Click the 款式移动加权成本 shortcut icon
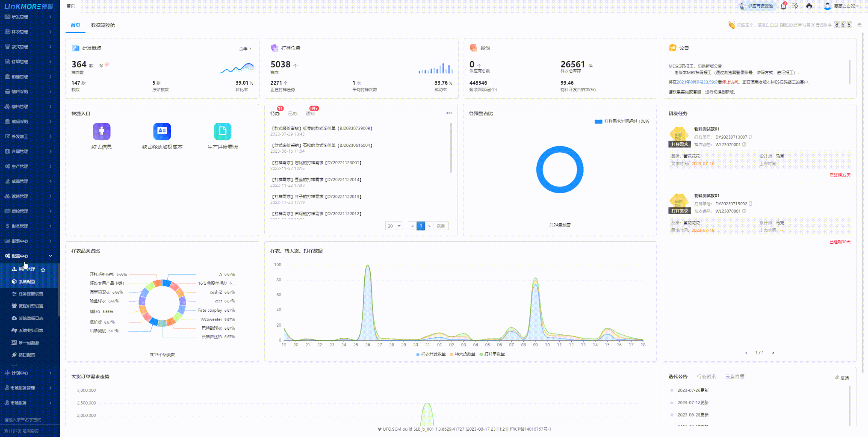 click(x=162, y=131)
